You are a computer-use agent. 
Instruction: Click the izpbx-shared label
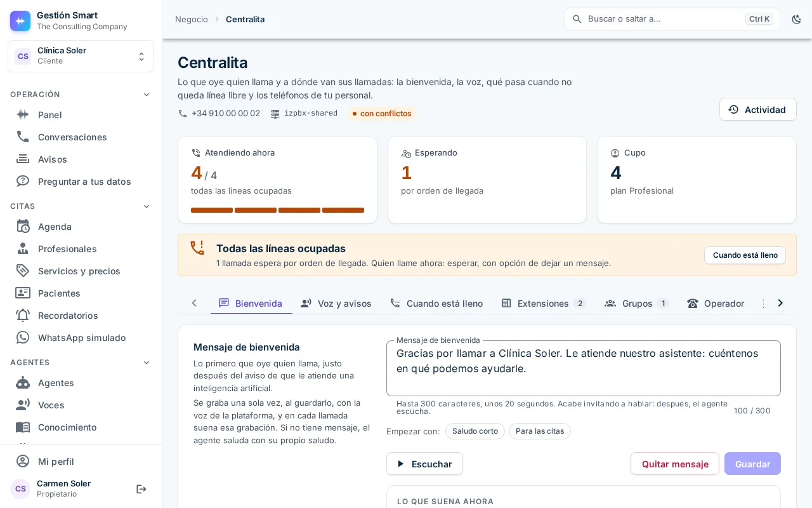click(311, 114)
